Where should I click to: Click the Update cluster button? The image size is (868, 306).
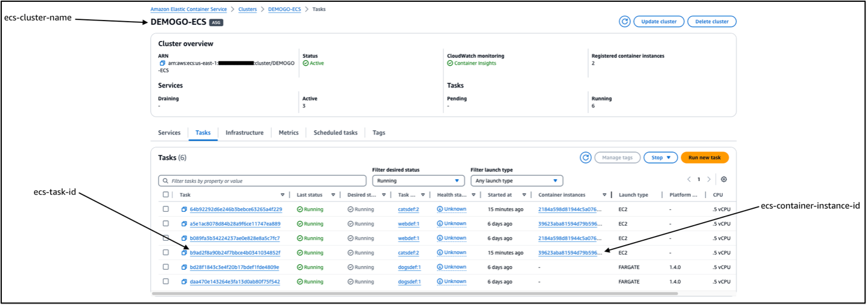pyautogui.click(x=659, y=21)
